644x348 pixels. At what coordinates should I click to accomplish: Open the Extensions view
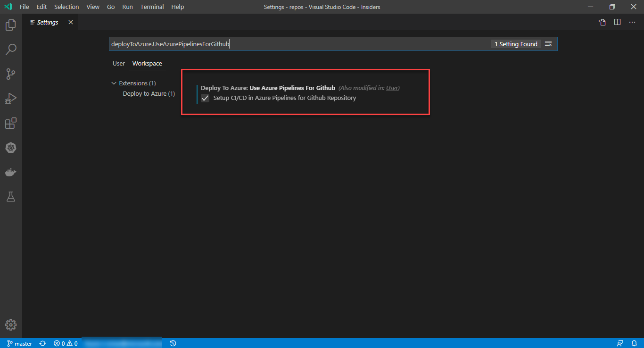10,123
